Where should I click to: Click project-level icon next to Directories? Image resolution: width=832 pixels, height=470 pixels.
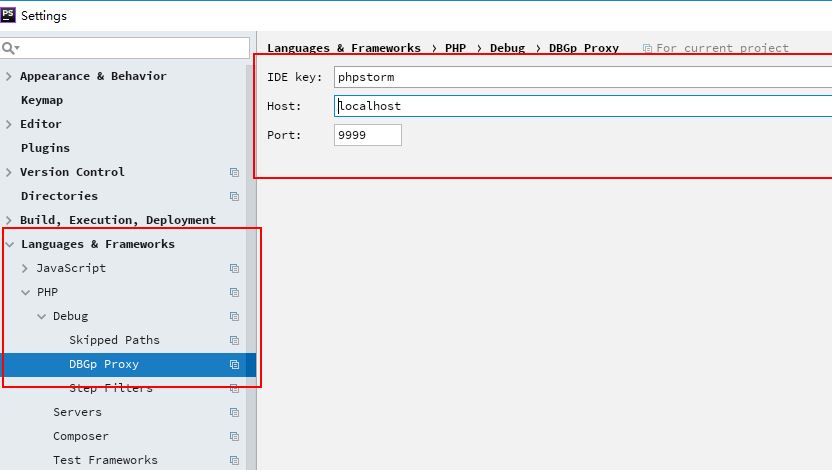[234, 196]
